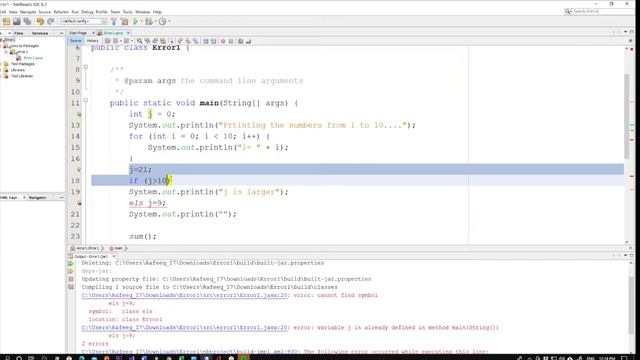Viewport: 640px width, 360px height.
Task: Collapse the main method fold at line 11
Action: pyautogui.click(x=85, y=100)
